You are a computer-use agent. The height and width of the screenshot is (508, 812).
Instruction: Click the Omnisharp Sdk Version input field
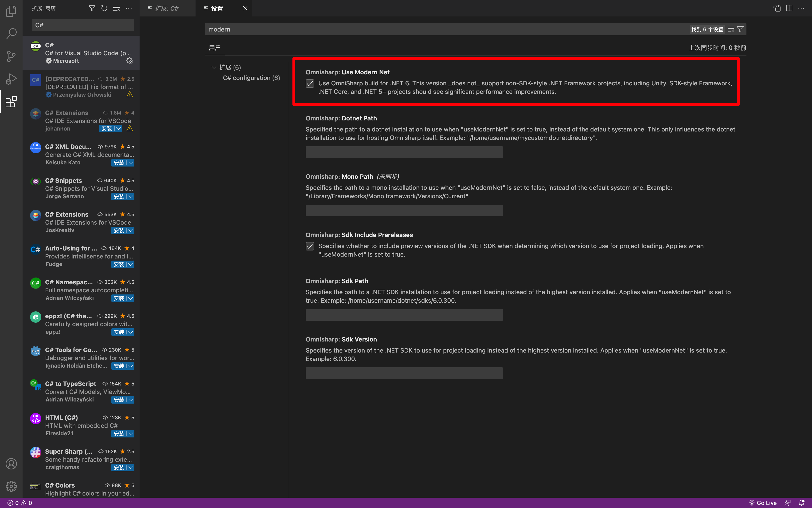pyautogui.click(x=404, y=373)
